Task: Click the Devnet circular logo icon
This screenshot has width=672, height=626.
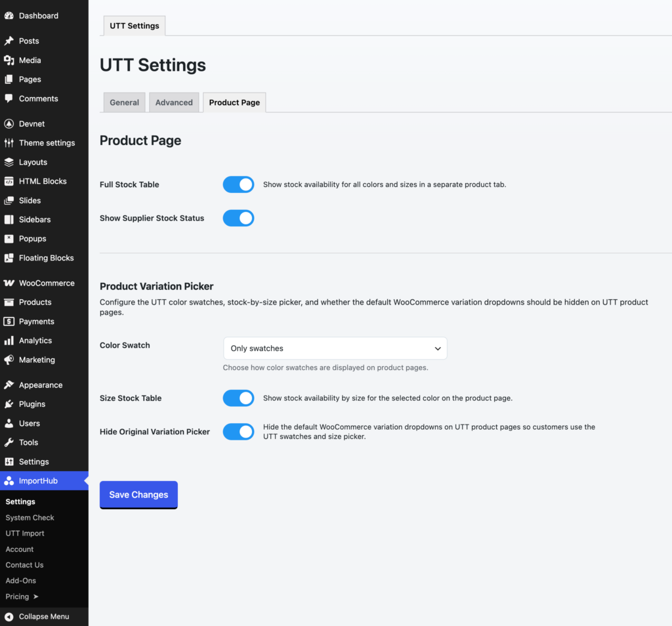Action: coord(9,124)
